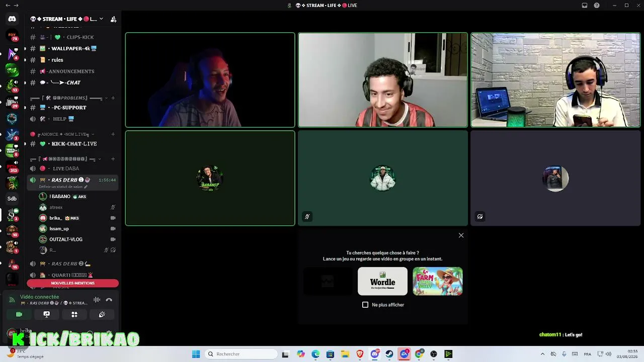Open the Windows Start menu
This screenshot has width=644, height=362.
[x=196, y=354]
